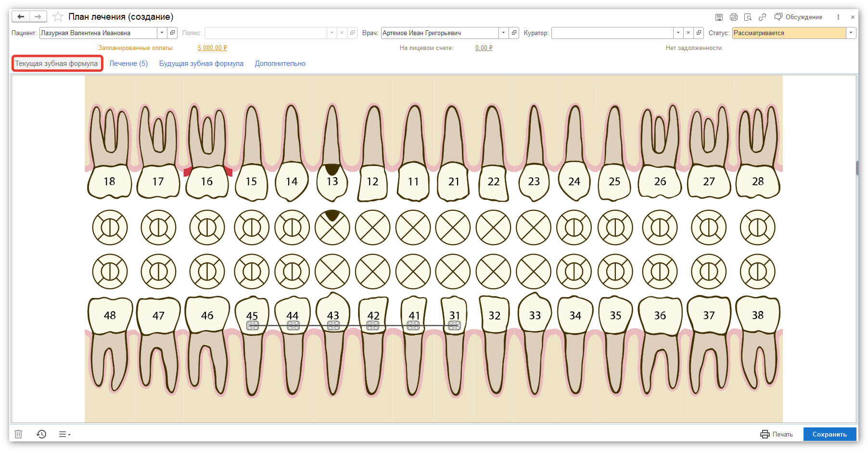Click the Врач field with Артемов Иван Григорьевич
Screen dimensions: 868x451
click(x=440, y=33)
